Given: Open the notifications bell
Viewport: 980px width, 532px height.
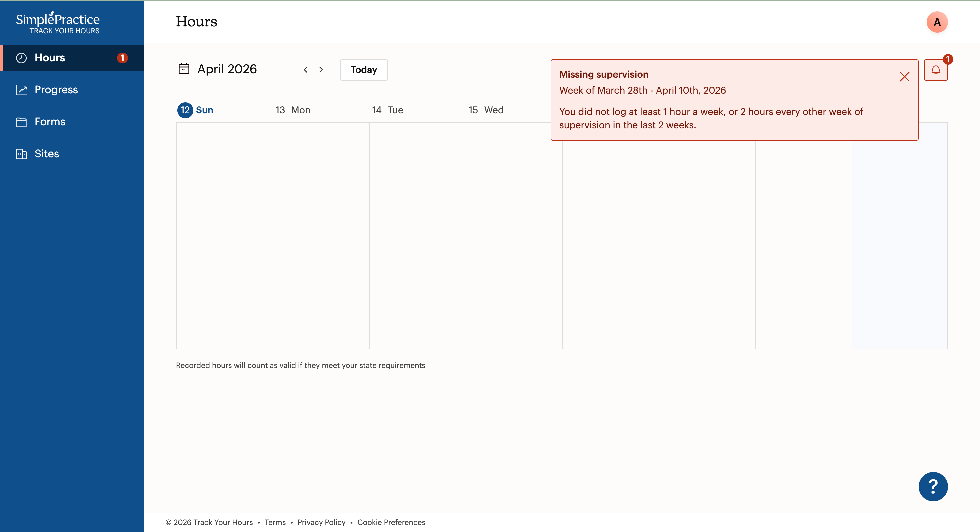Looking at the screenshot, I should (935, 70).
